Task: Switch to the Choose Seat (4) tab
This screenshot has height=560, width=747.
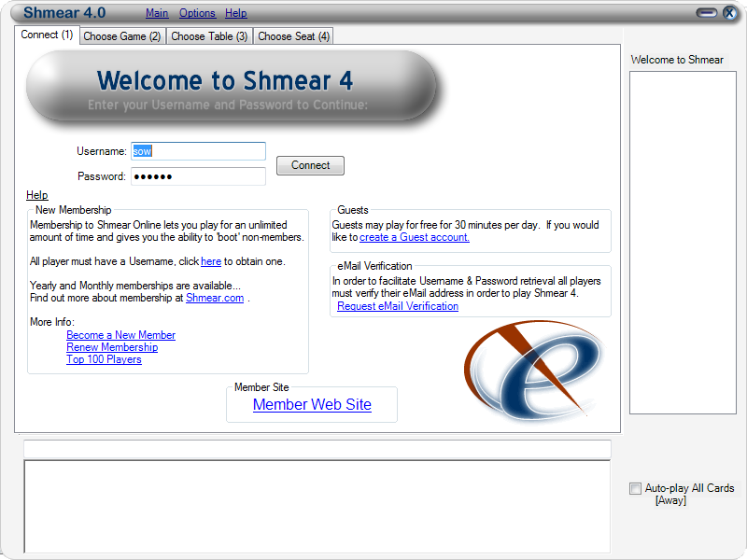Action: click(x=293, y=36)
